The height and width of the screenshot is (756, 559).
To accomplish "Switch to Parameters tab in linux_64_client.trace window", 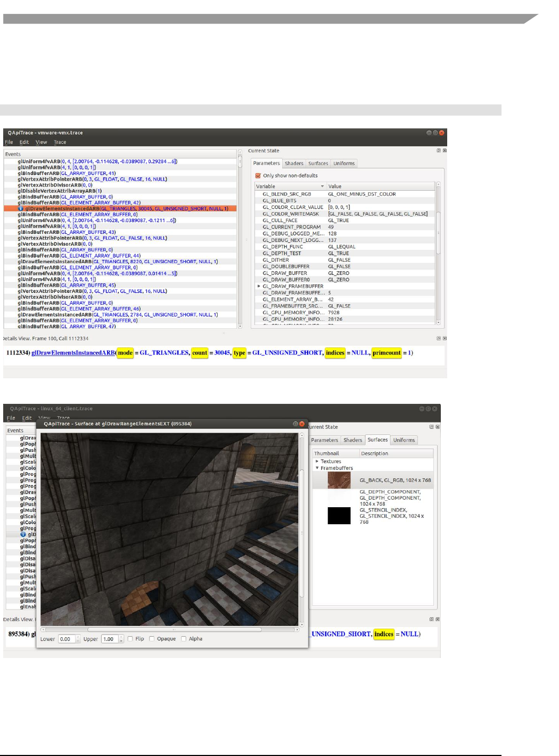I will click(324, 440).
